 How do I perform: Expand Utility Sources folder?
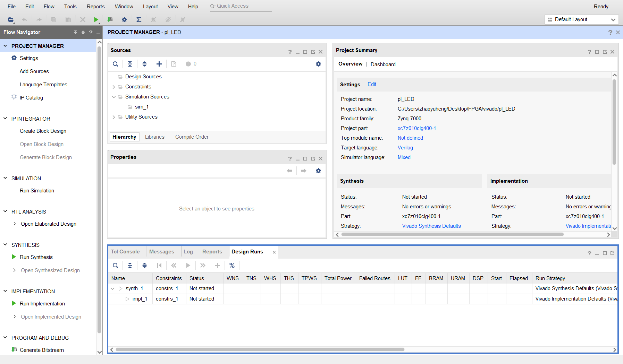[x=113, y=117]
